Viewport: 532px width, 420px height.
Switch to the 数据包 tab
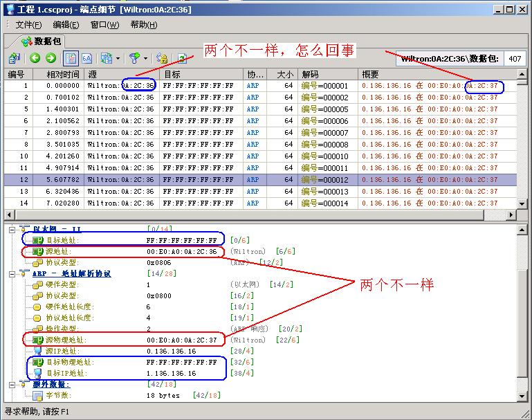[x=42, y=42]
